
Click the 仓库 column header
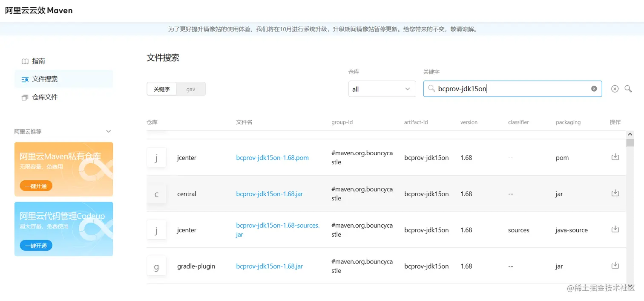[x=152, y=122]
